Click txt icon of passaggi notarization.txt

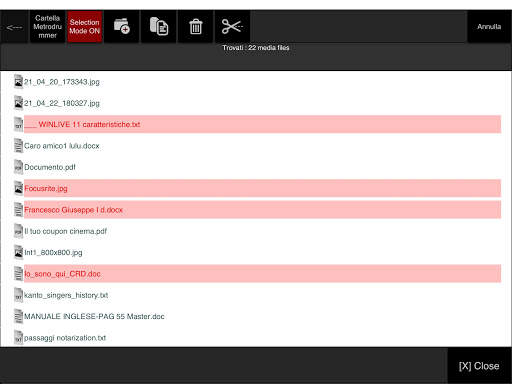[18, 338]
